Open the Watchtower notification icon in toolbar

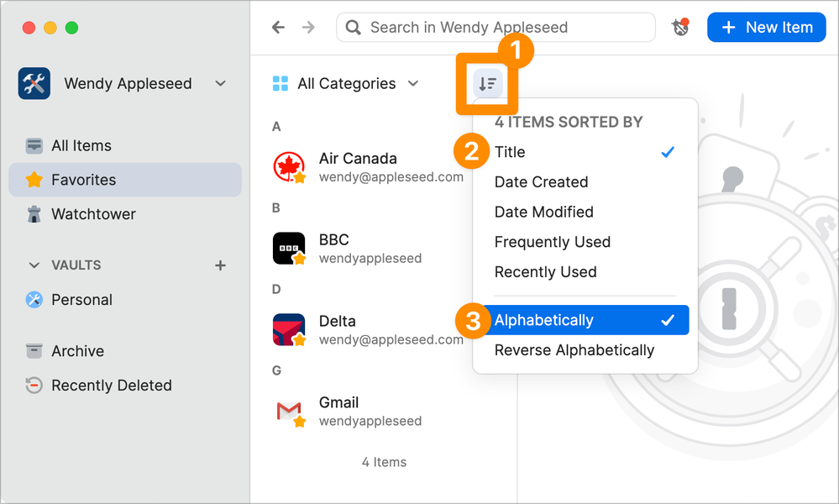coord(680,28)
